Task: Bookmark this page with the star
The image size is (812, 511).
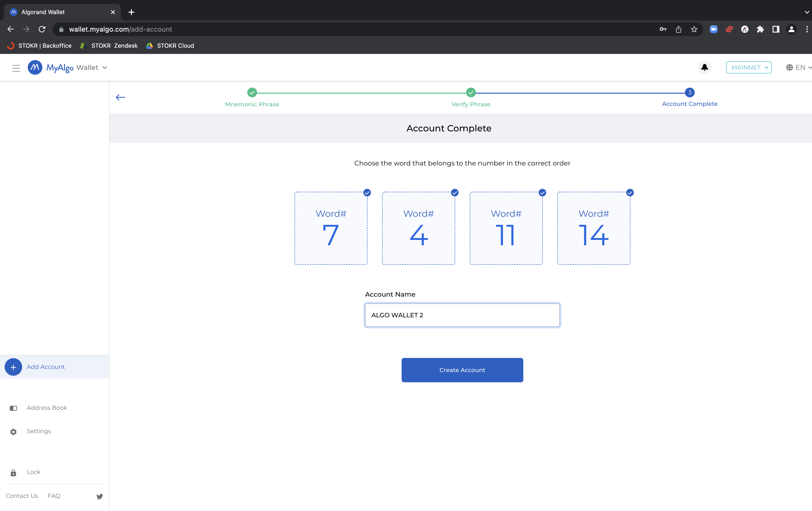Action: (694, 29)
